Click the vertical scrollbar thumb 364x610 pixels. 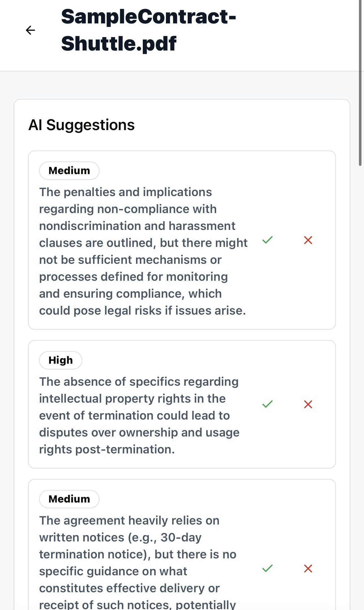[x=360, y=85]
